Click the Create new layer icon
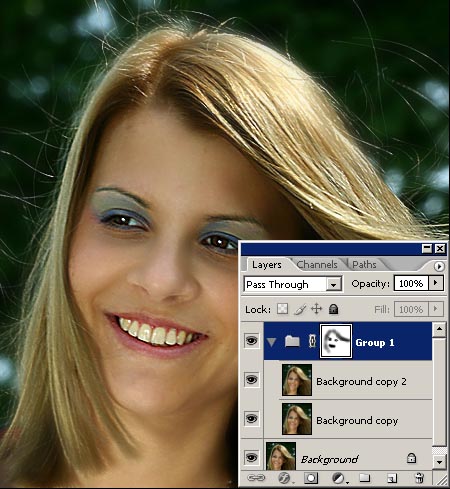Viewport: 450px width, 489px height. point(392,478)
